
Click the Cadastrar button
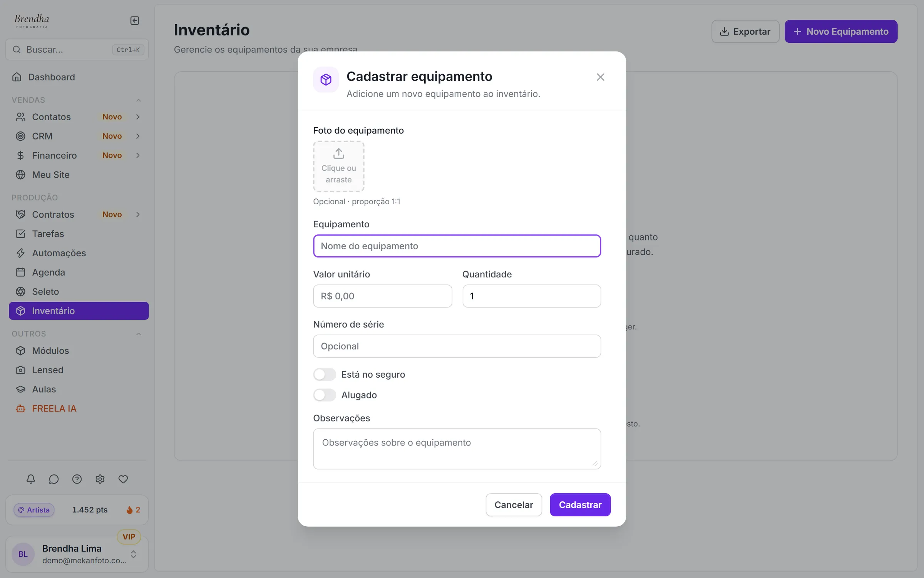pyautogui.click(x=580, y=505)
